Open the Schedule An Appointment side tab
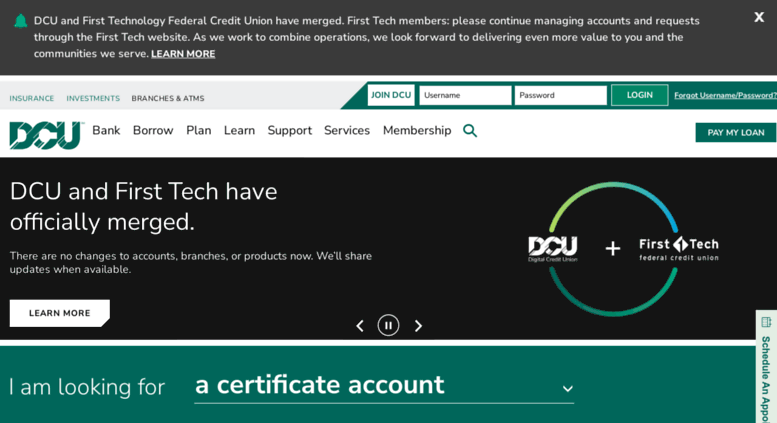 click(766, 367)
